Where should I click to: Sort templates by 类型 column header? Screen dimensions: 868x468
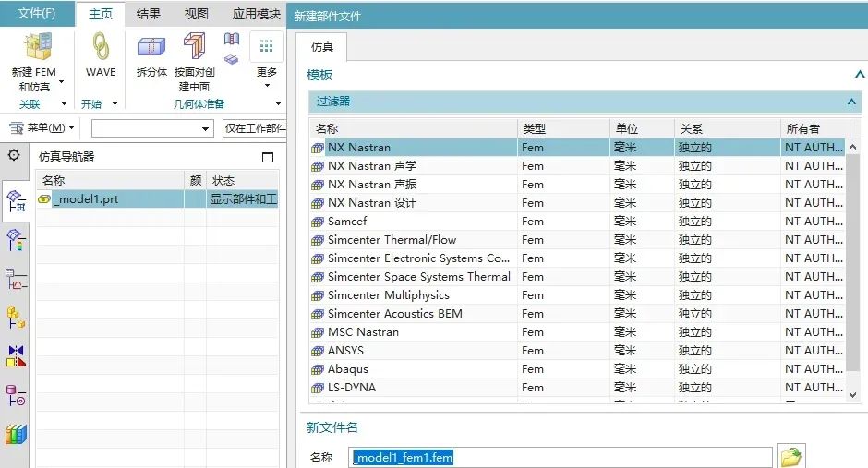(x=563, y=128)
